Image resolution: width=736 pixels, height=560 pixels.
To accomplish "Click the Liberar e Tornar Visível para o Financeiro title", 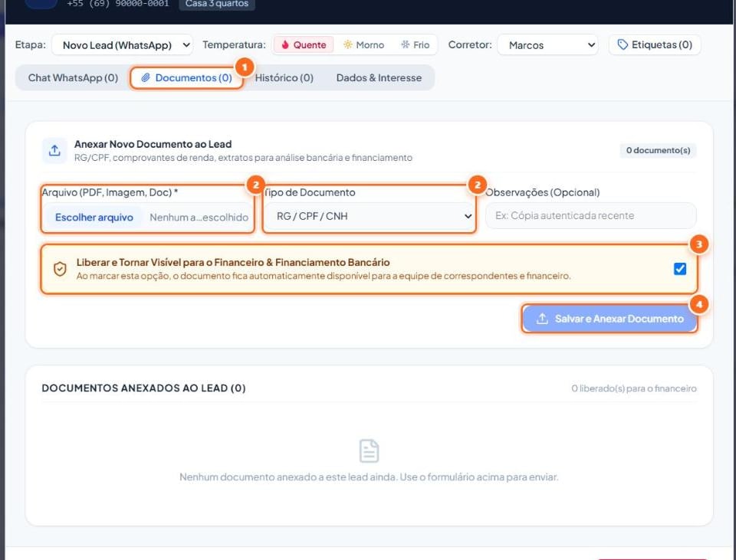I will [233, 262].
